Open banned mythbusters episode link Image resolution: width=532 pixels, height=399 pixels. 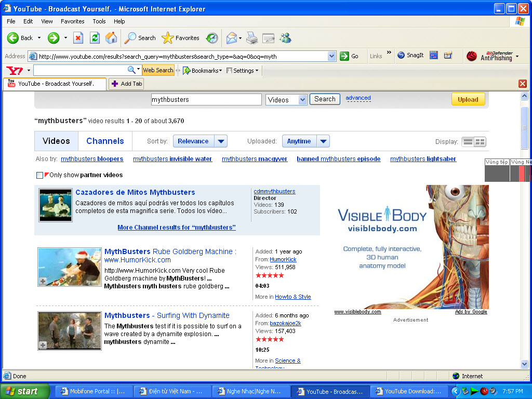[x=339, y=159]
